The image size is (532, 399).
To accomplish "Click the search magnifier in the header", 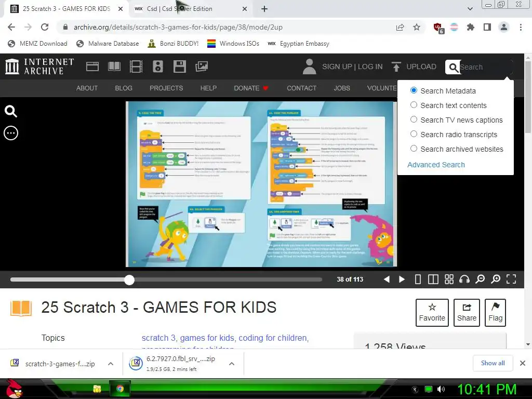I will 453,67.
